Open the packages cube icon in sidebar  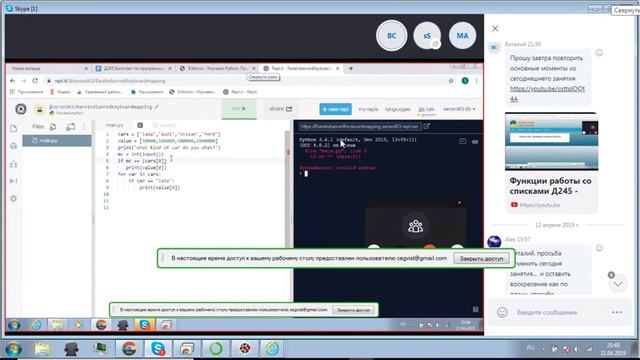pos(13,146)
